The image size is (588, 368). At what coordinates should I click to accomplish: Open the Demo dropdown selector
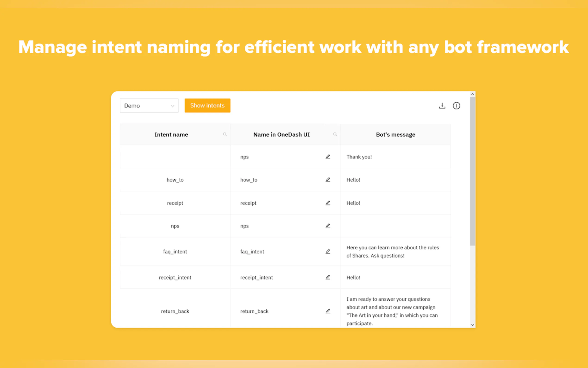pyautogui.click(x=149, y=106)
